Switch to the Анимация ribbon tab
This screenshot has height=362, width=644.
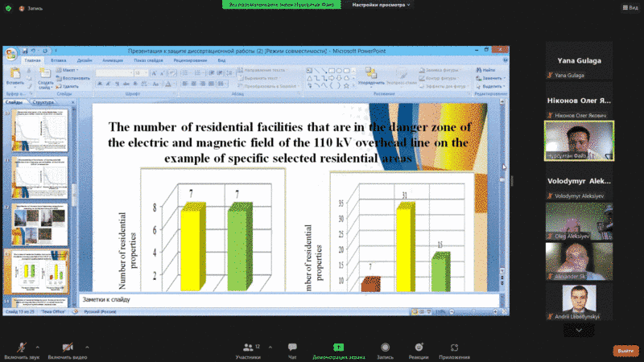(x=113, y=60)
